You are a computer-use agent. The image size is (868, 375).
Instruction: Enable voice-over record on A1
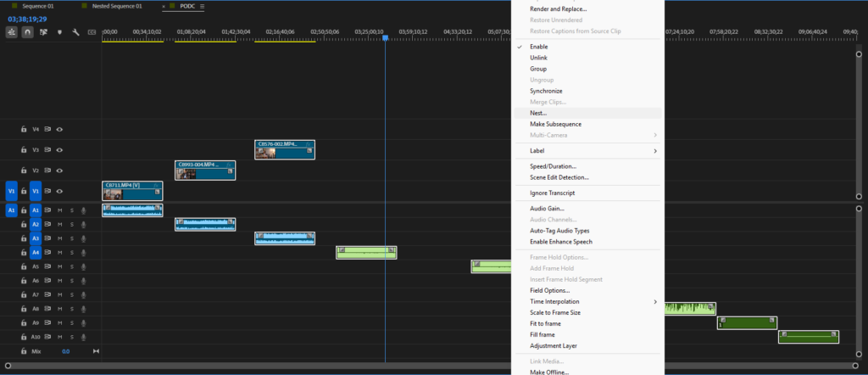click(84, 210)
